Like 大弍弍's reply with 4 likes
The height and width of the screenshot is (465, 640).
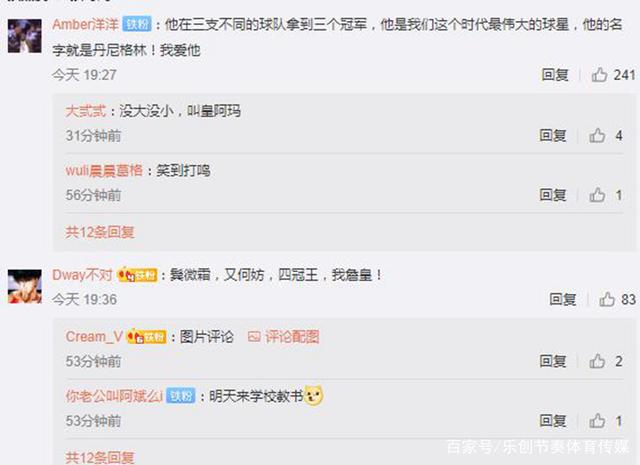pos(597,135)
